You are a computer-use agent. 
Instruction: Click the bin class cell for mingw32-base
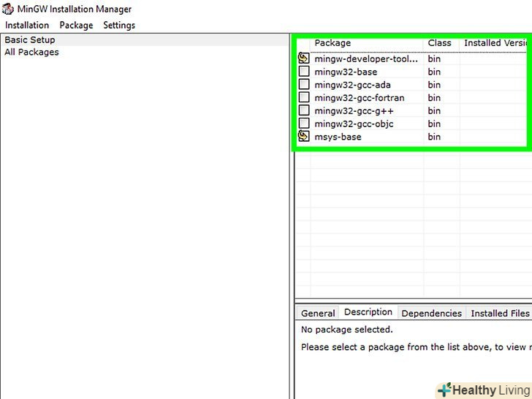click(x=434, y=72)
